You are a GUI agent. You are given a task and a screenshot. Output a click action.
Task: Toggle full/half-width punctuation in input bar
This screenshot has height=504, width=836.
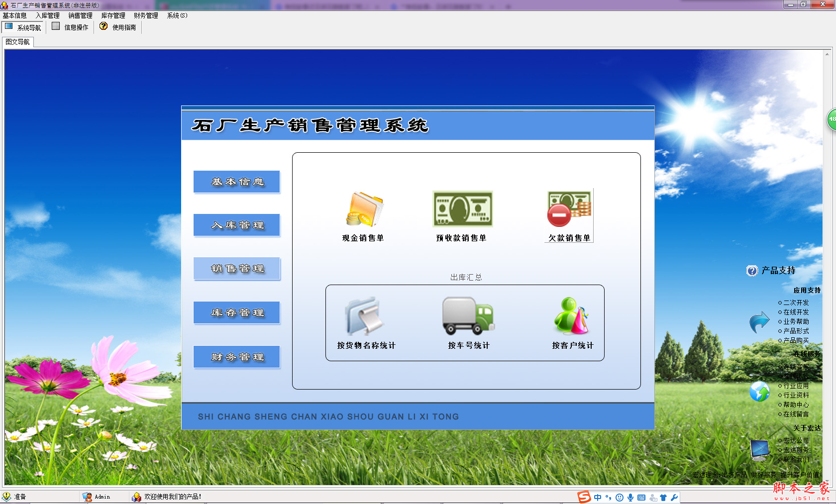(x=609, y=497)
